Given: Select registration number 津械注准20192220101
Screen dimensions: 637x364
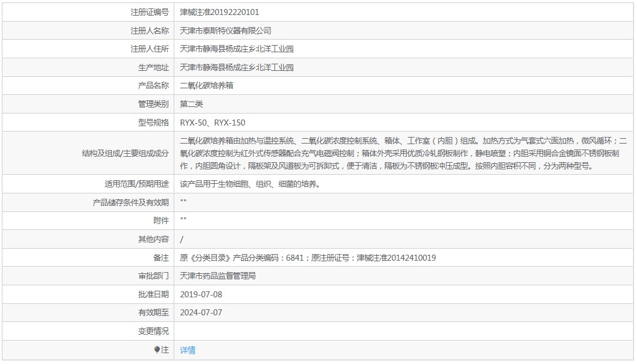Looking at the screenshot, I should pyautogui.click(x=219, y=12).
